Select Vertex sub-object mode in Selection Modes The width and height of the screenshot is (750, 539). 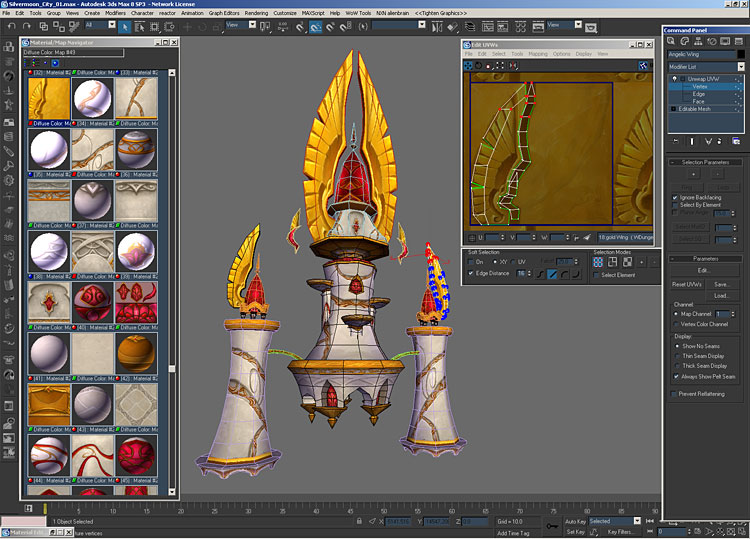pyautogui.click(x=597, y=263)
